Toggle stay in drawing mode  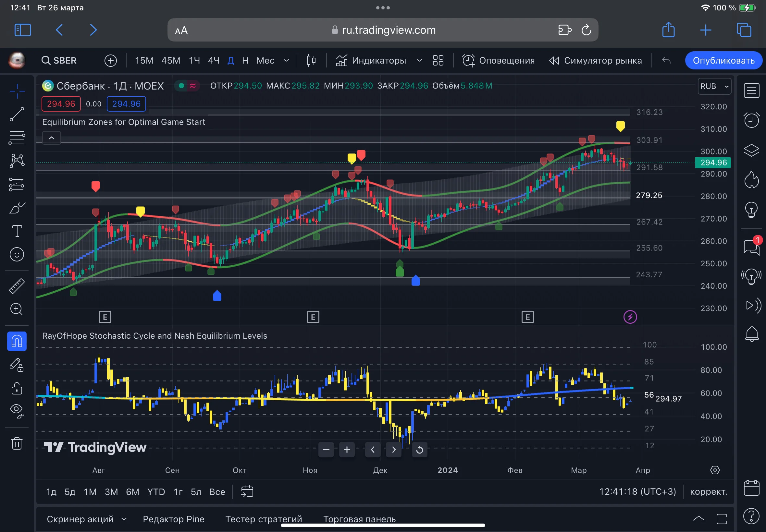17,365
